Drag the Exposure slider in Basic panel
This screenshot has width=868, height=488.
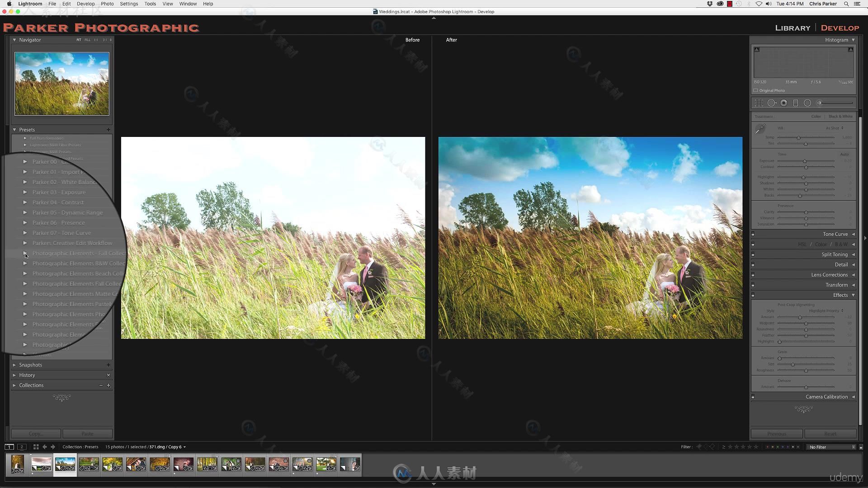click(805, 161)
